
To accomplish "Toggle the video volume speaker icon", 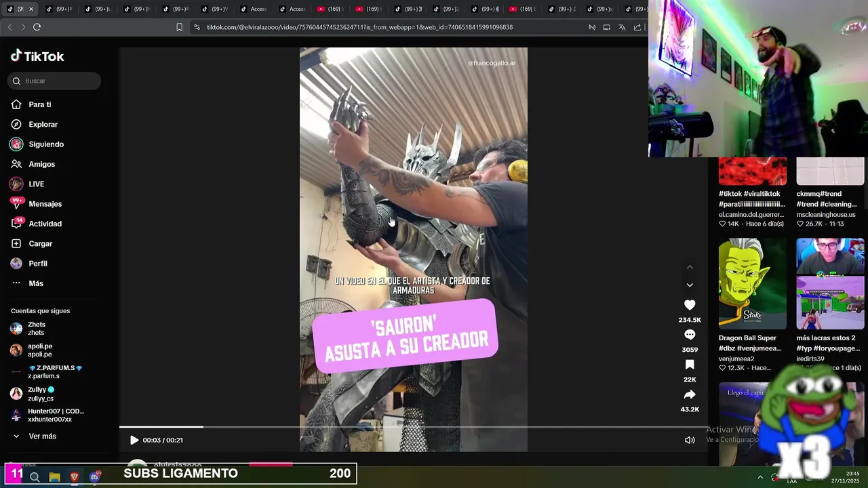I will coord(690,440).
